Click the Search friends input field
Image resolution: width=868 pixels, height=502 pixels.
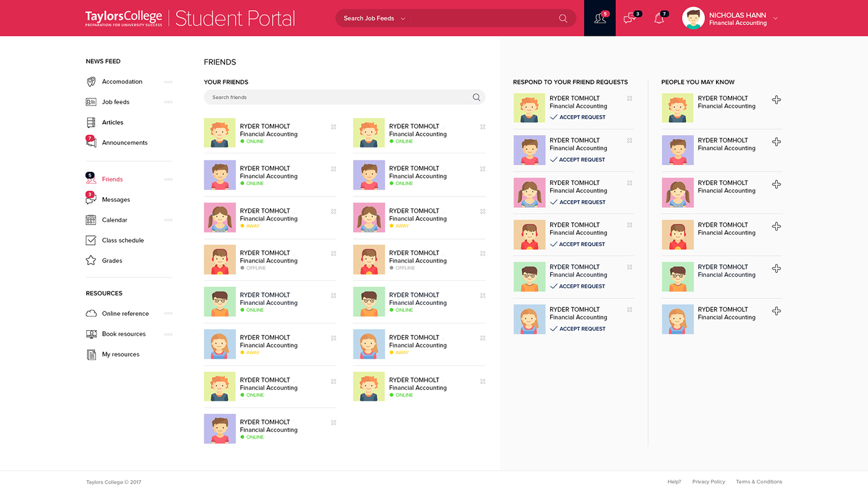[x=335, y=97]
